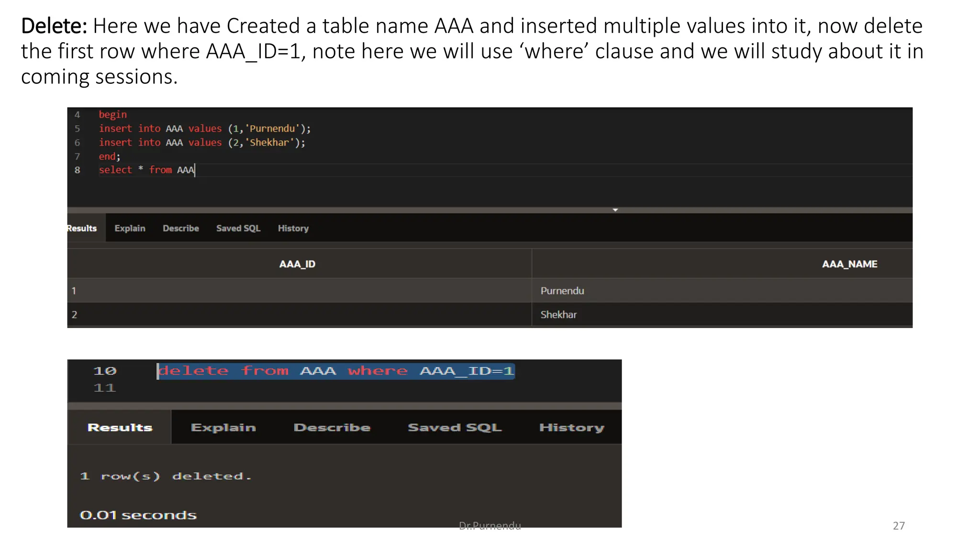Select the Purnendu cell in results

pyautogui.click(x=722, y=290)
